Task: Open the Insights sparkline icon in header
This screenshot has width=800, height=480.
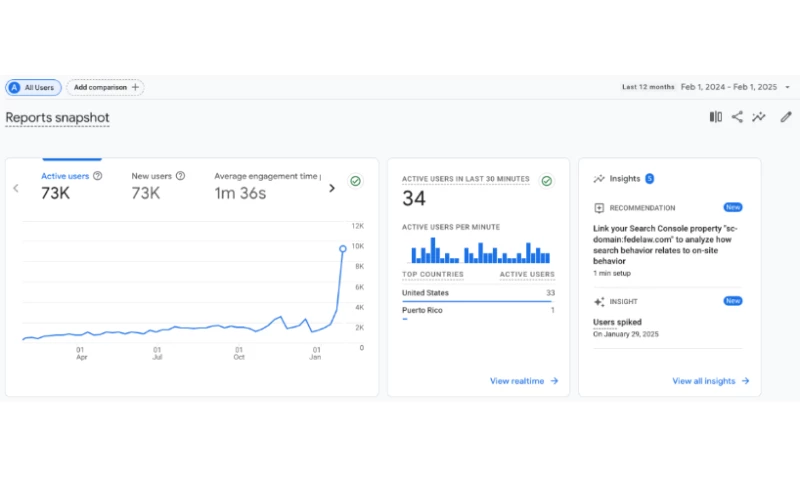Action: click(x=760, y=117)
